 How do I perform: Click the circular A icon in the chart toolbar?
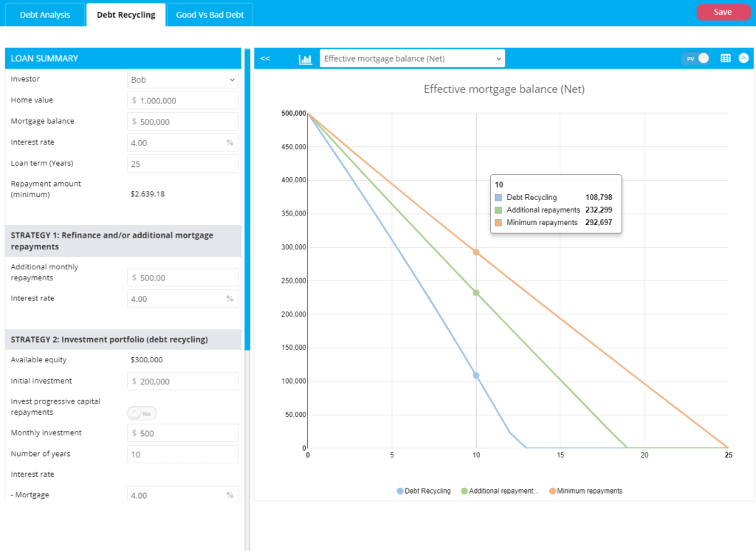tap(745, 58)
